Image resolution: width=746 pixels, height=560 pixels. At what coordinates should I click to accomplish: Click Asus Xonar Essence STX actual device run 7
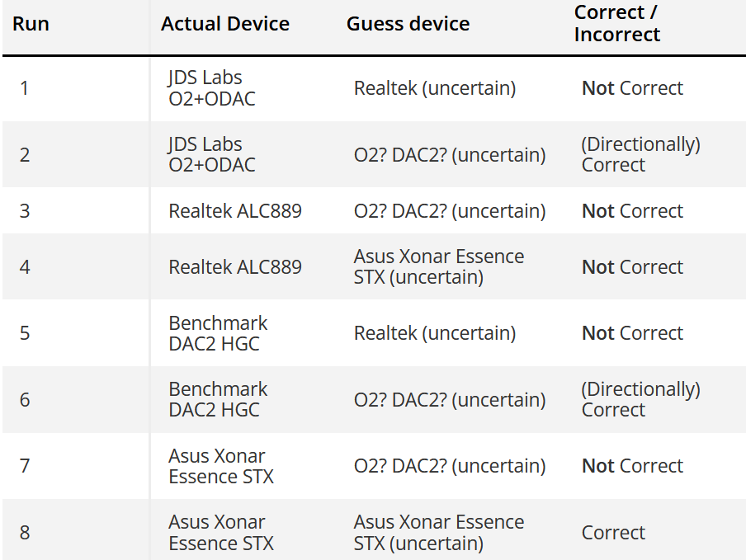pyautogui.click(x=221, y=466)
